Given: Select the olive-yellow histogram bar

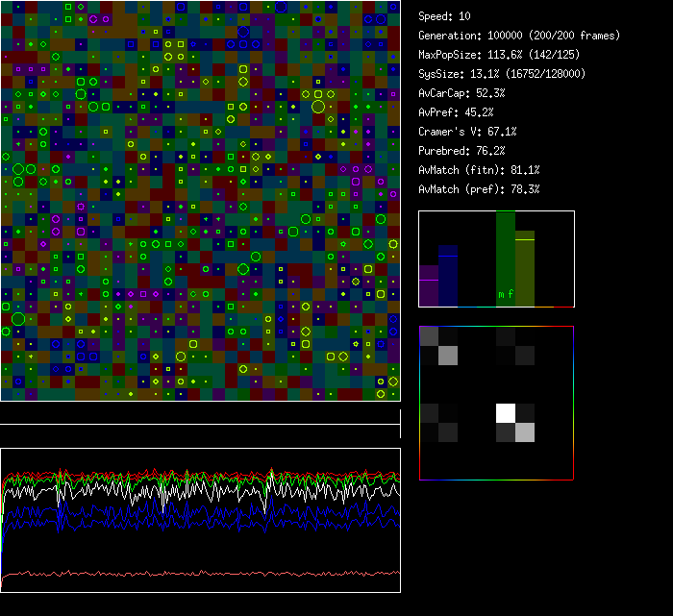Looking at the screenshot, I should (525, 269).
